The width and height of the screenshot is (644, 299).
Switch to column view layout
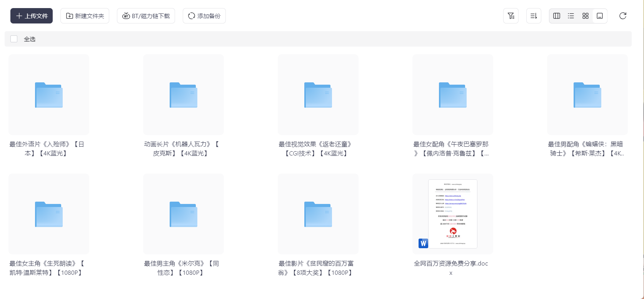[x=556, y=16]
